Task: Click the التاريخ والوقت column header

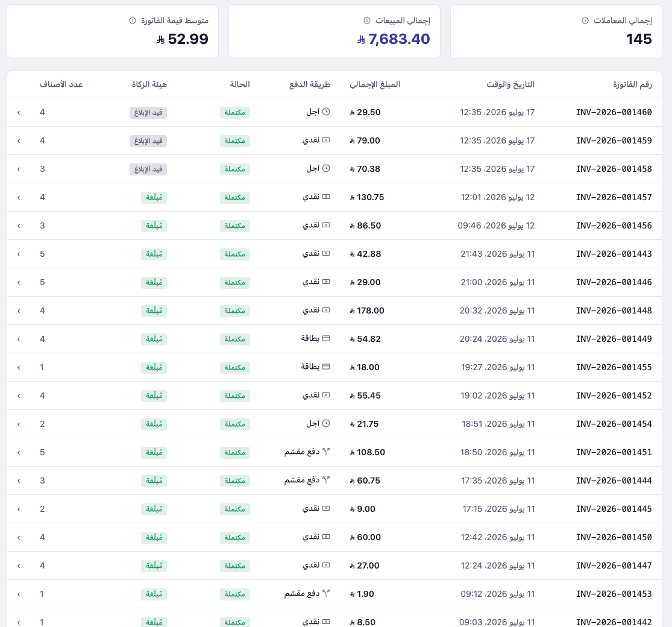Action: [x=510, y=84]
